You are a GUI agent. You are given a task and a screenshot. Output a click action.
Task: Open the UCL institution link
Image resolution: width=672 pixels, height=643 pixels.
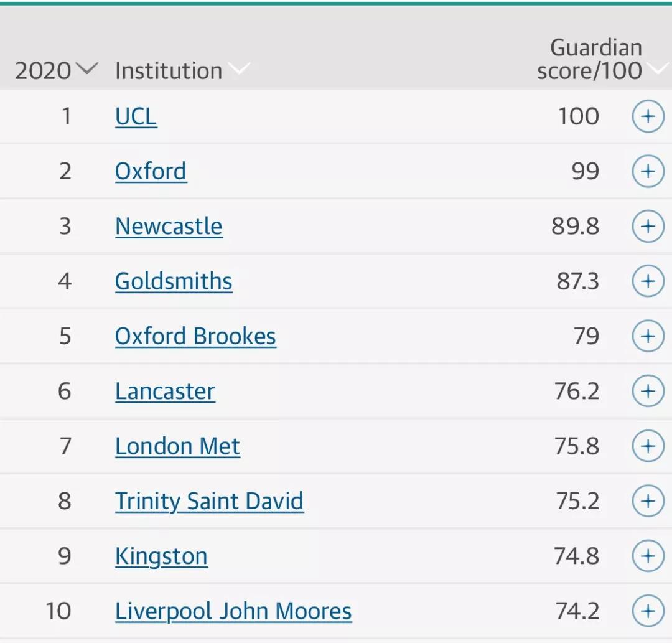(x=136, y=116)
